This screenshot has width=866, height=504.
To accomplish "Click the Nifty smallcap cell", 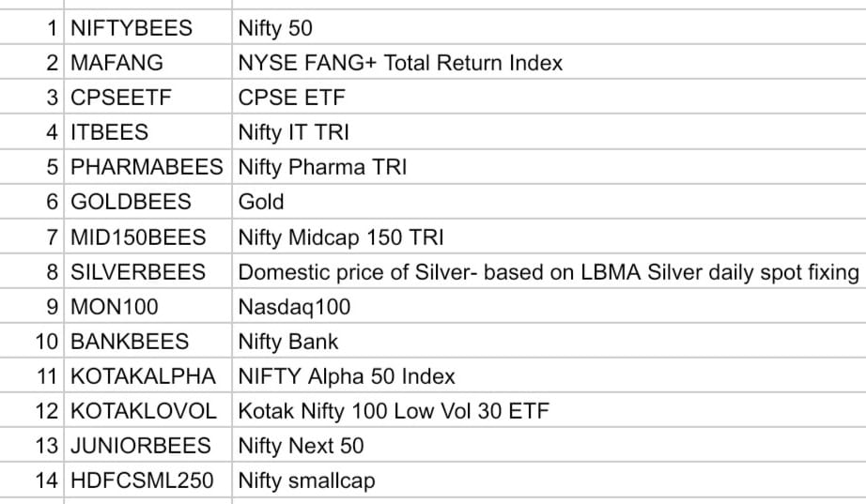I will 307,481.
